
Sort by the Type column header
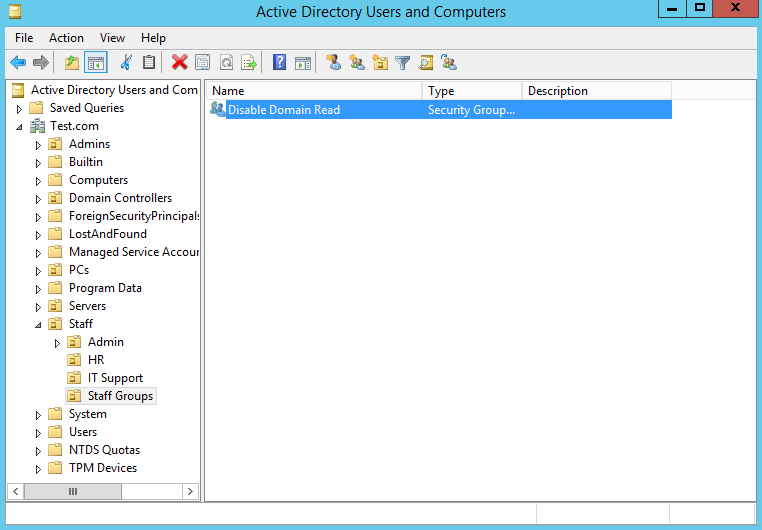pos(472,91)
